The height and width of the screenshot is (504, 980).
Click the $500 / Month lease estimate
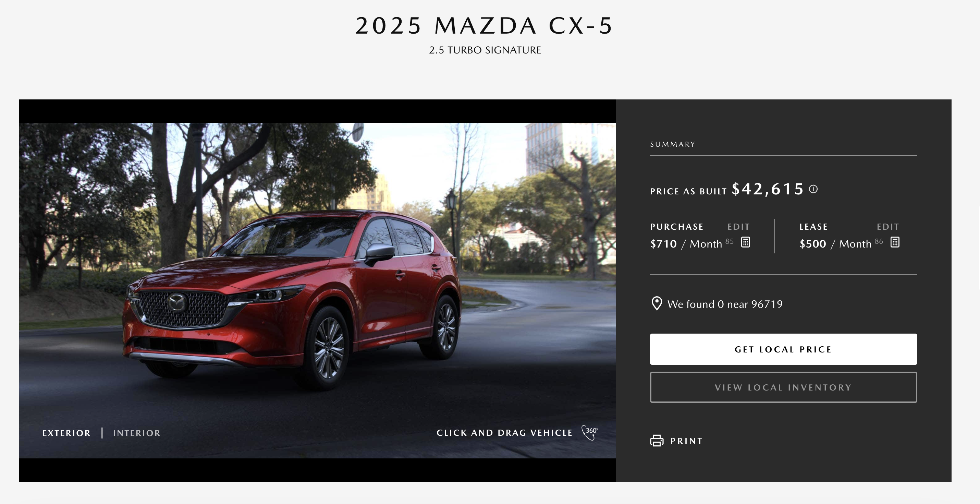tap(835, 244)
